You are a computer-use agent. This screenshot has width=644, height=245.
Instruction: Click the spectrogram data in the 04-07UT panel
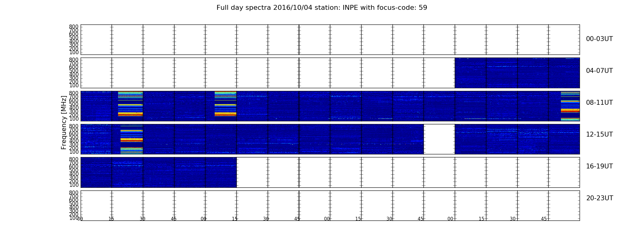coord(517,73)
